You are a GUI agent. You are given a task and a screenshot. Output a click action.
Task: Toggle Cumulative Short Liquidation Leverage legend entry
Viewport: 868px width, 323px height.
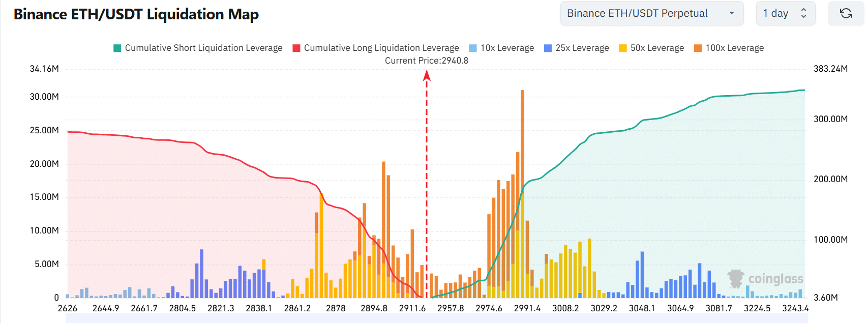pyautogui.click(x=198, y=47)
